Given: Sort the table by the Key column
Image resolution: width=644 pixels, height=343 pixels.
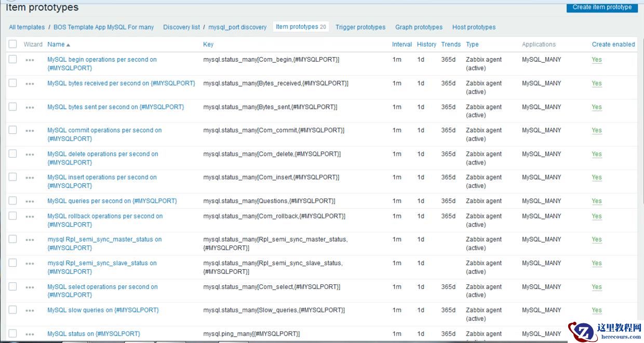Looking at the screenshot, I should (x=208, y=45).
